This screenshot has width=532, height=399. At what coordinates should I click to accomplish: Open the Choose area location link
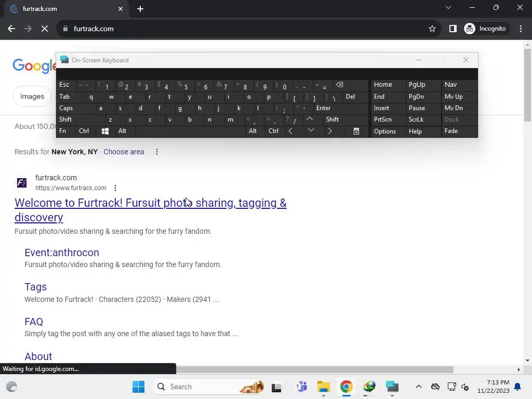[x=124, y=152]
